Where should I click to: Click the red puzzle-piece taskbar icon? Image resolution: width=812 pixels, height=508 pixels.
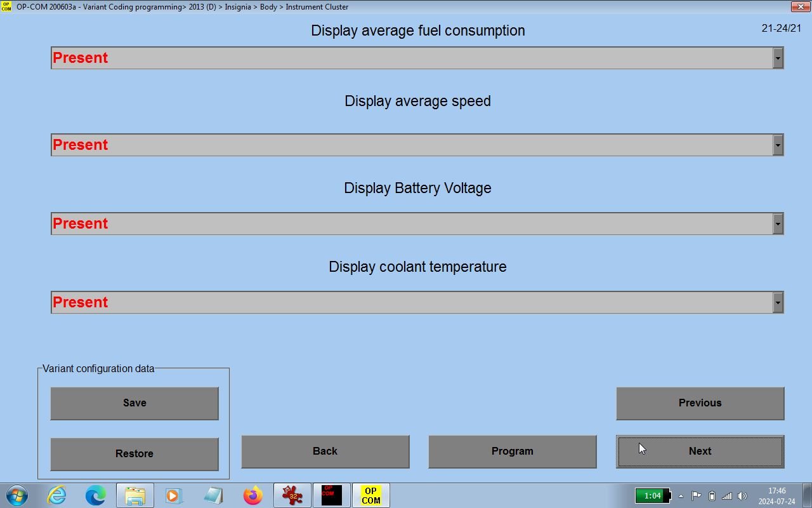point(292,495)
